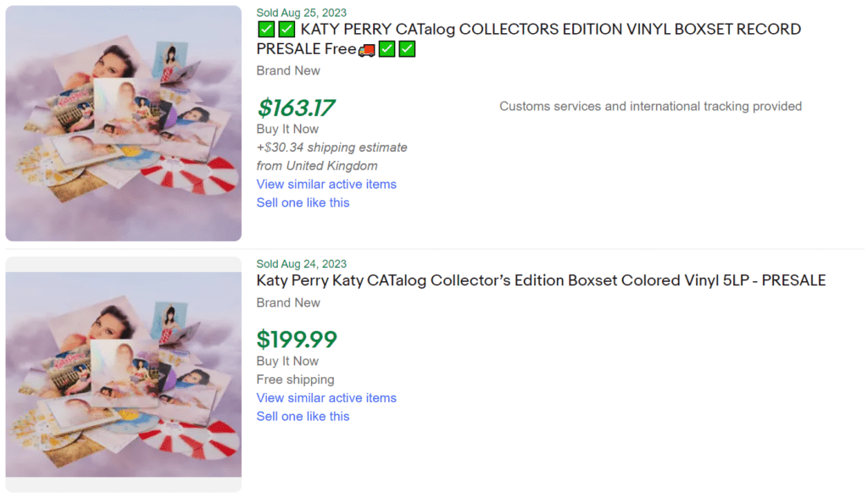Click the green checkmark right after truck emoji

click(387, 49)
